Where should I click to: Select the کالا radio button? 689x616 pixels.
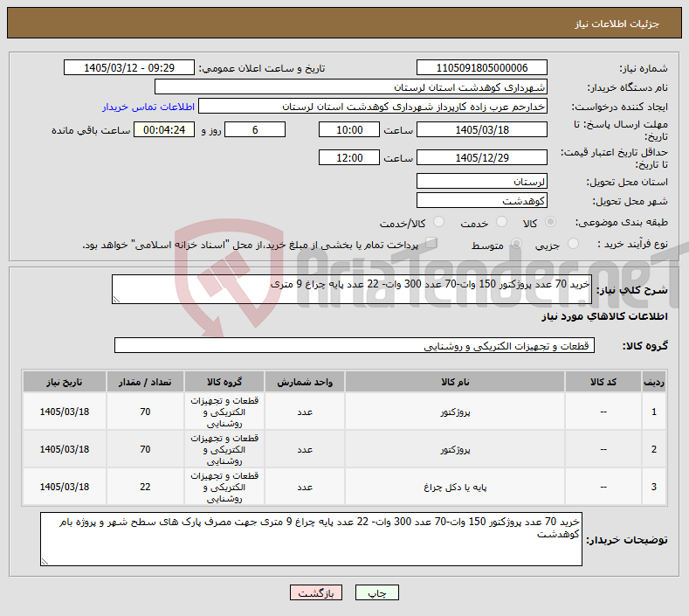(x=550, y=222)
